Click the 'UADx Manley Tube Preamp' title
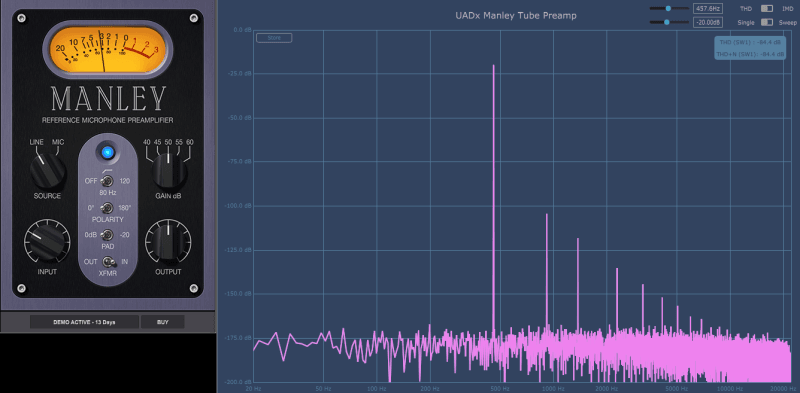 click(x=516, y=16)
